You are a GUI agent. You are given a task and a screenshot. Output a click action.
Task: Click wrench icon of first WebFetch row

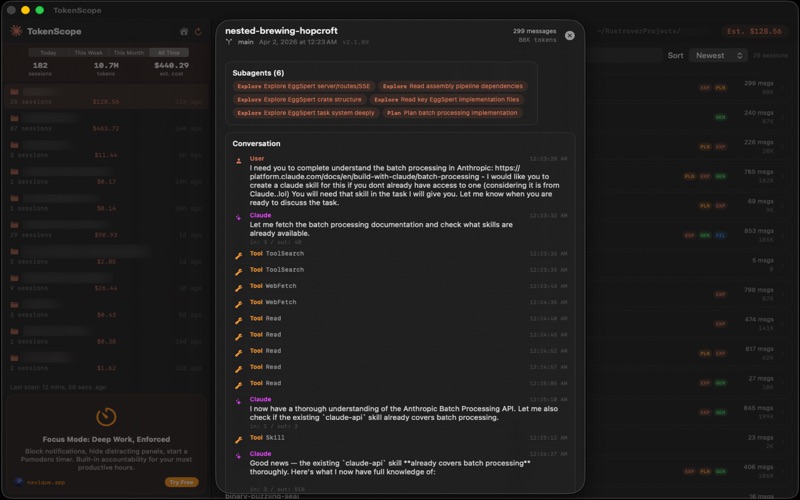pyautogui.click(x=238, y=288)
